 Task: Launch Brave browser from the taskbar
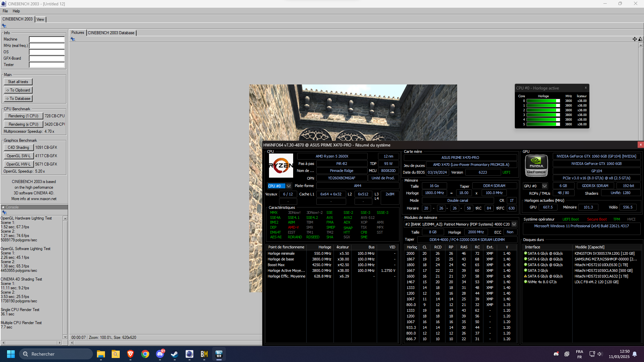pyautogui.click(x=130, y=354)
